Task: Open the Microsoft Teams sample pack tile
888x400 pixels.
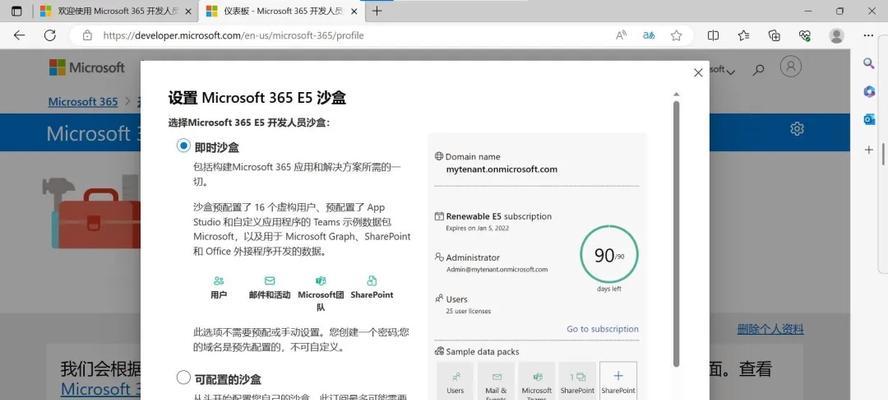Action: 536,381
